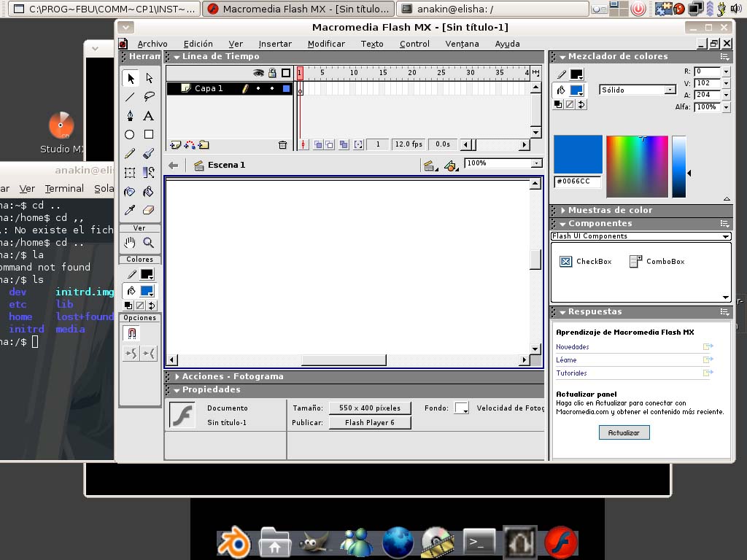Click the Actualizar button
Image resolution: width=747 pixels, height=560 pixels.
pyautogui.click(x=624, y=432)
